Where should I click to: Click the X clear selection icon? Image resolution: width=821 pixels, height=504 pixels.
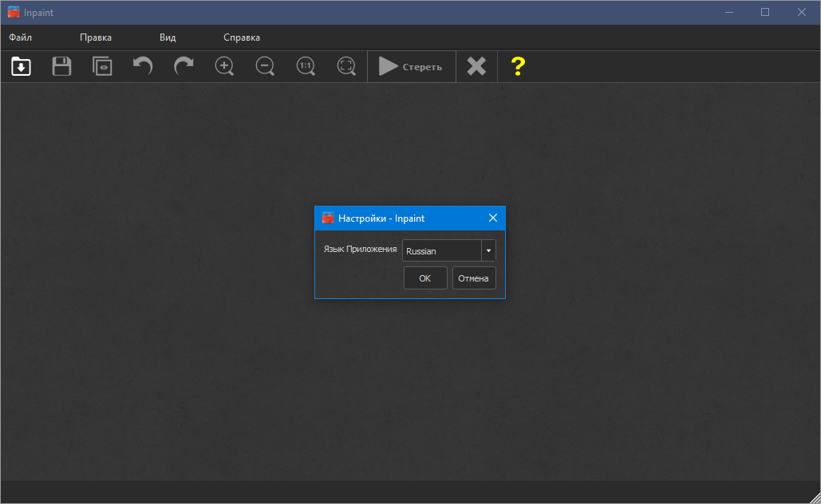pos(476,66)
